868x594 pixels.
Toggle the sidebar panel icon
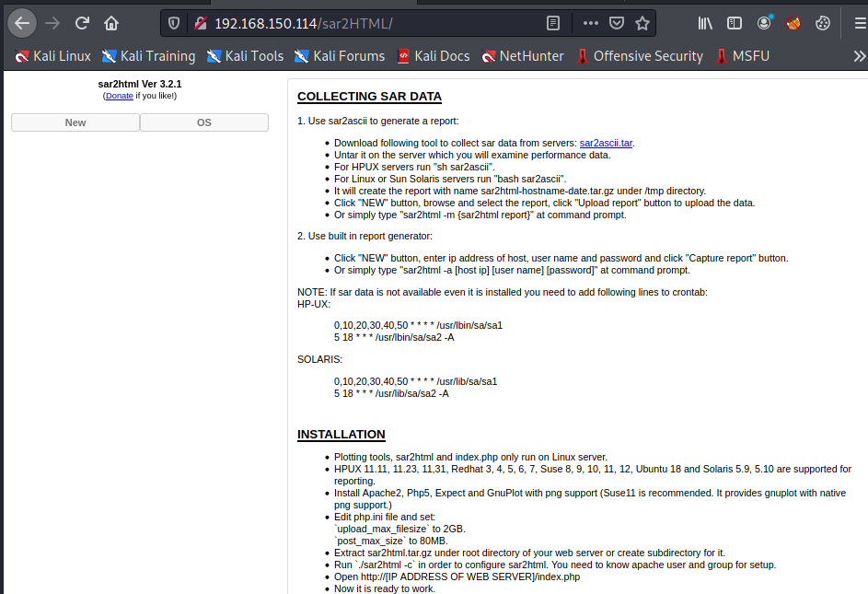(735, 23)
